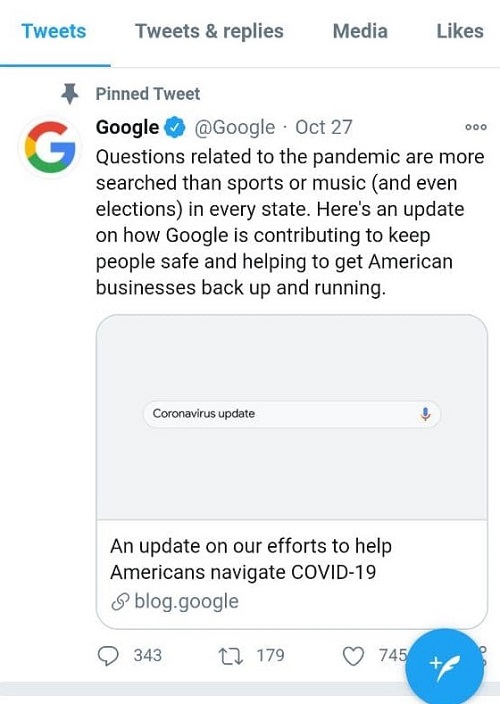The image size is (500, 704).
Task: Tap the reply speech bubble icon
Action: pyautogui.click(x=108, y=656)
